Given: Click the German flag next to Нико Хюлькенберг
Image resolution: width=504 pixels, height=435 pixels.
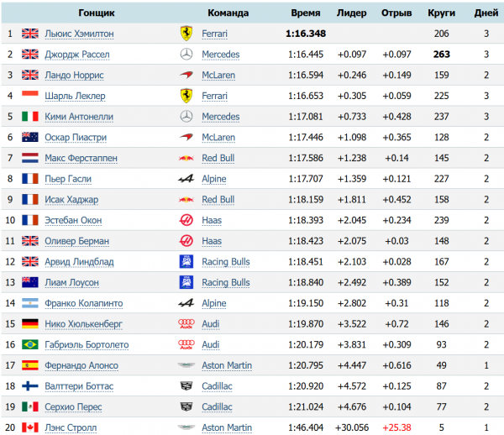Looking at the screenshot, I should [30, 323].
